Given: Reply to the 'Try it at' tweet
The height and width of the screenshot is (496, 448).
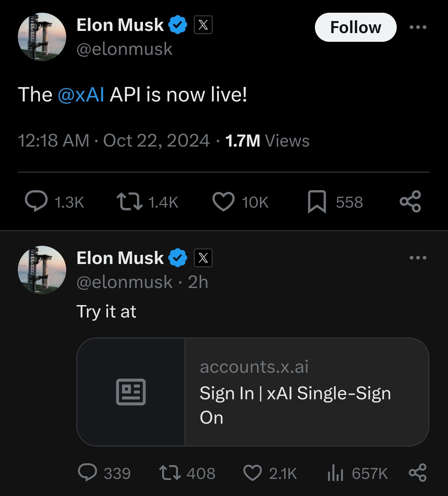Looking at the screenshot, I should coord(88,472).
